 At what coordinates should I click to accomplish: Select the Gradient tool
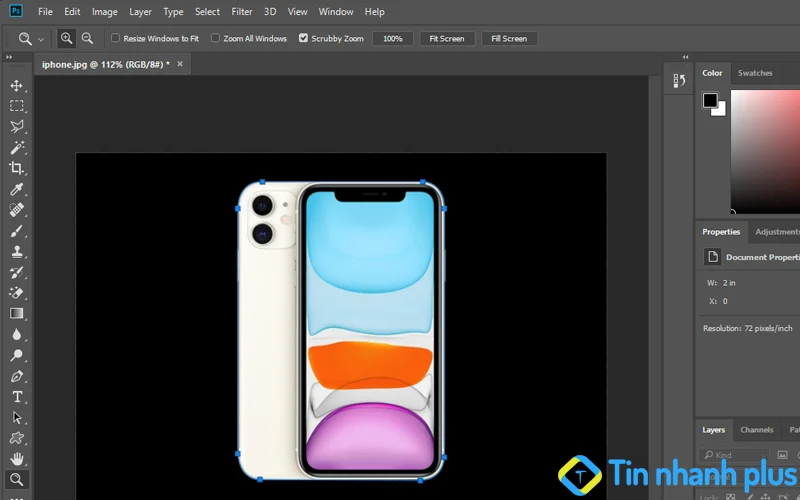[17, 313]
